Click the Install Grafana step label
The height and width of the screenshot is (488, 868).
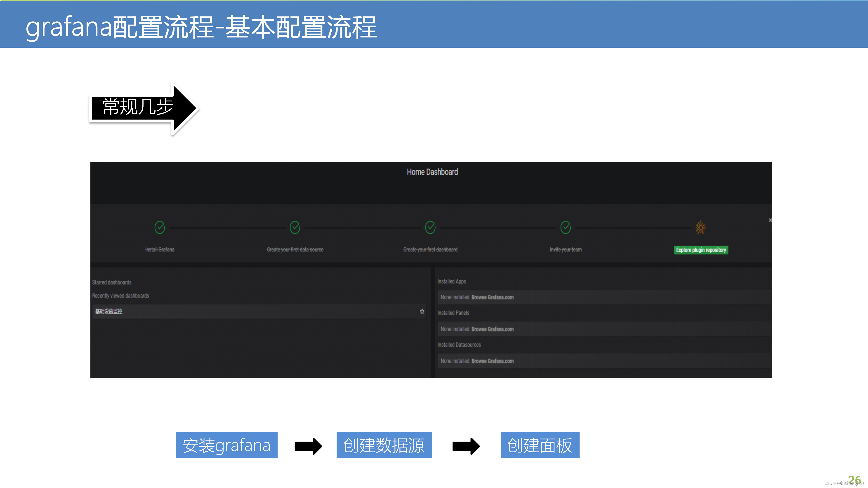(160, 250)
